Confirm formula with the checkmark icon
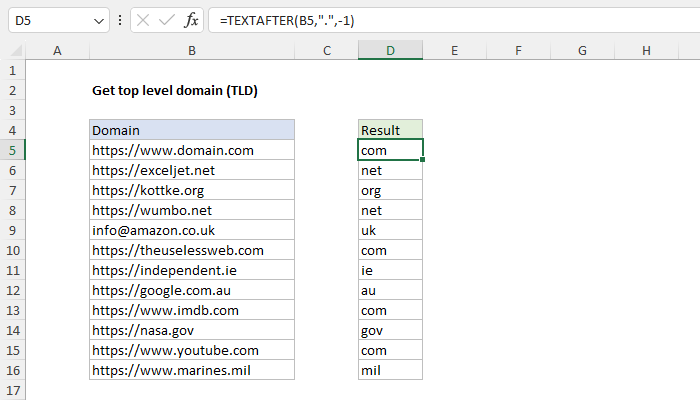 tap(167, 21)
